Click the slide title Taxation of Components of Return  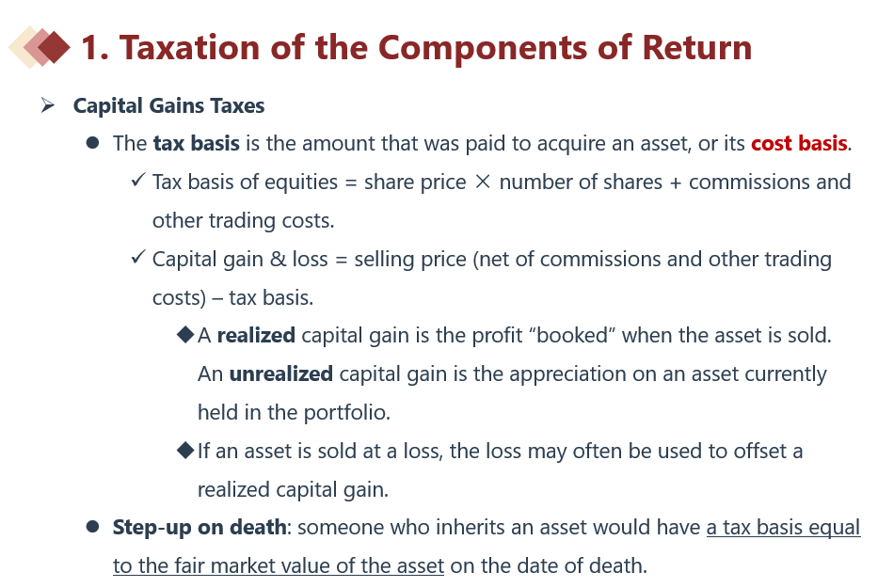click(x=417, y=47)
